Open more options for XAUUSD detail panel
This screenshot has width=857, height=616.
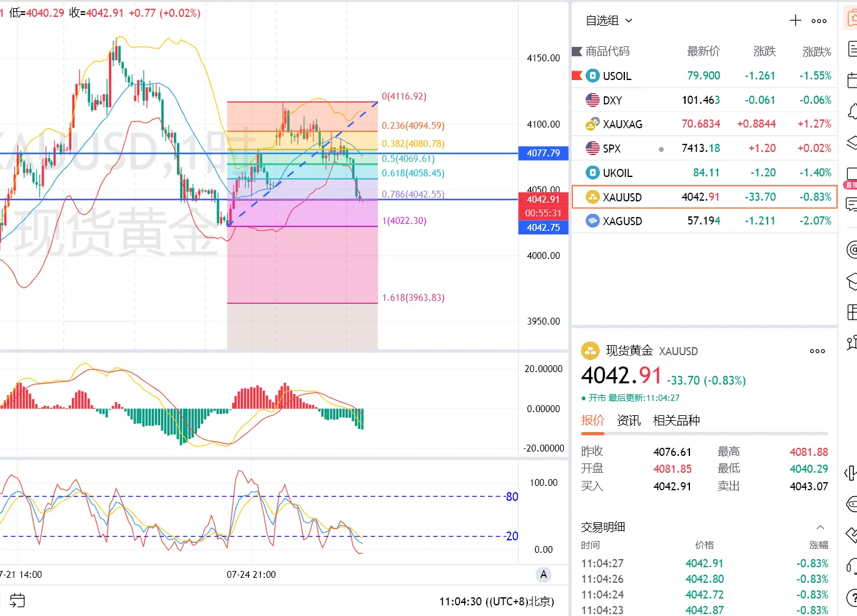pyautogui.click(x=818, y=351)
